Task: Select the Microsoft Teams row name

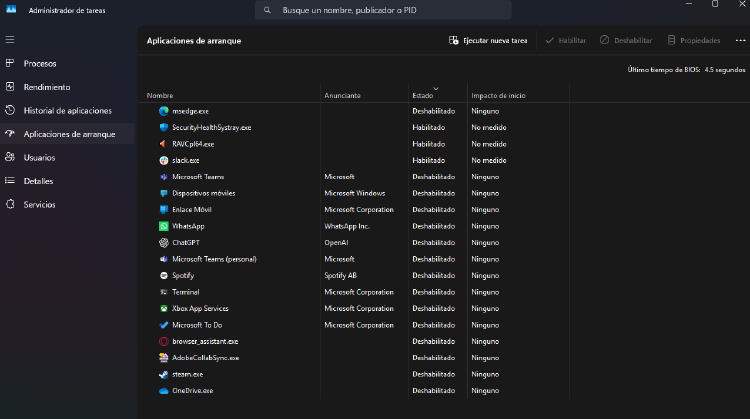Action: coord(198,177)
